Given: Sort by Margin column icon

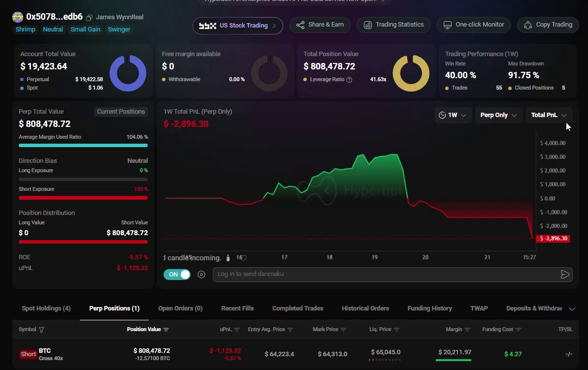Looking at the screenshot, I should click(x=468, y=330).
